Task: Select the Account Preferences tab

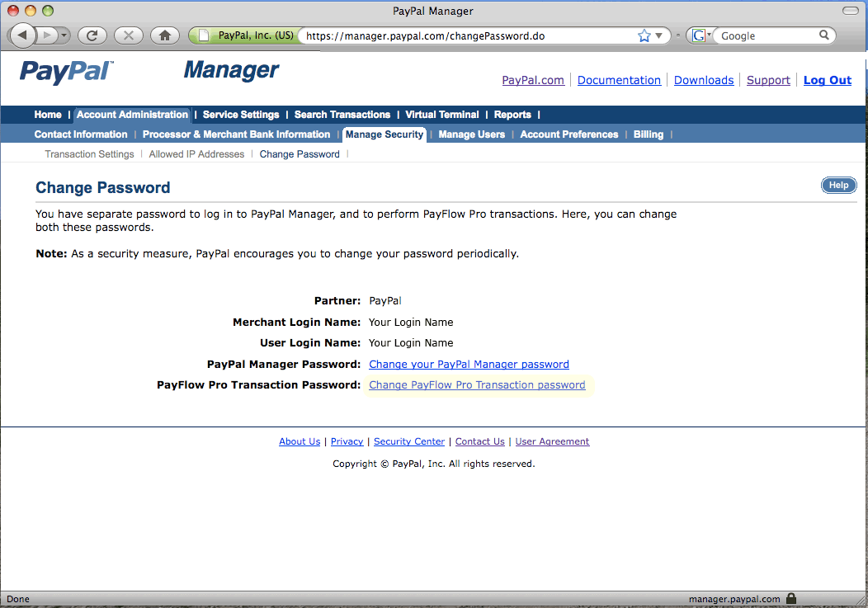Action: click(569, 134)
